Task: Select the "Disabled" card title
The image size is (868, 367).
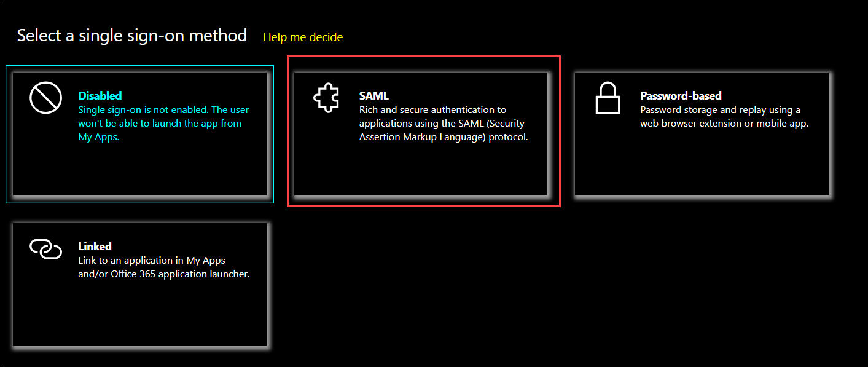Action: [100, 96]
